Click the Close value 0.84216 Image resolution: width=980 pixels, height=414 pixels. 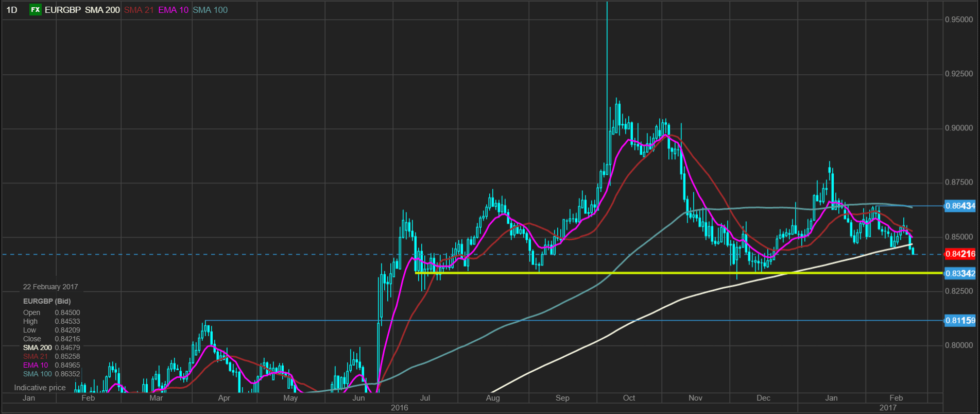coord(67,339)
